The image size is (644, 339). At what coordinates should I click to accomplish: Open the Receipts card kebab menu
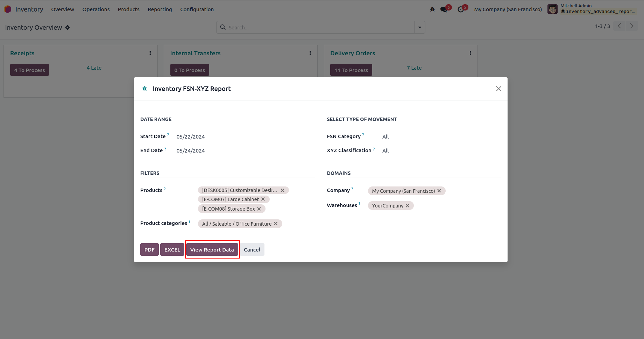click(x=150, y=53)
